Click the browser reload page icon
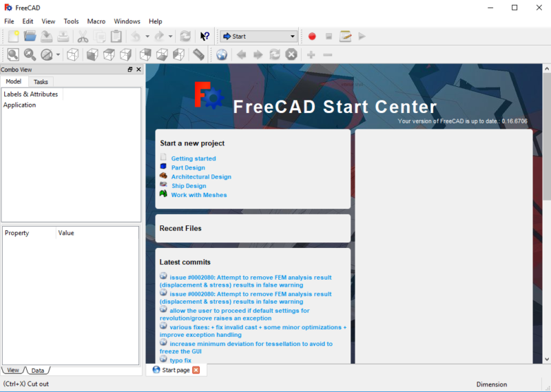Viewport: 551px width, 392px height. pyautogui.click(x=275, y=54)
